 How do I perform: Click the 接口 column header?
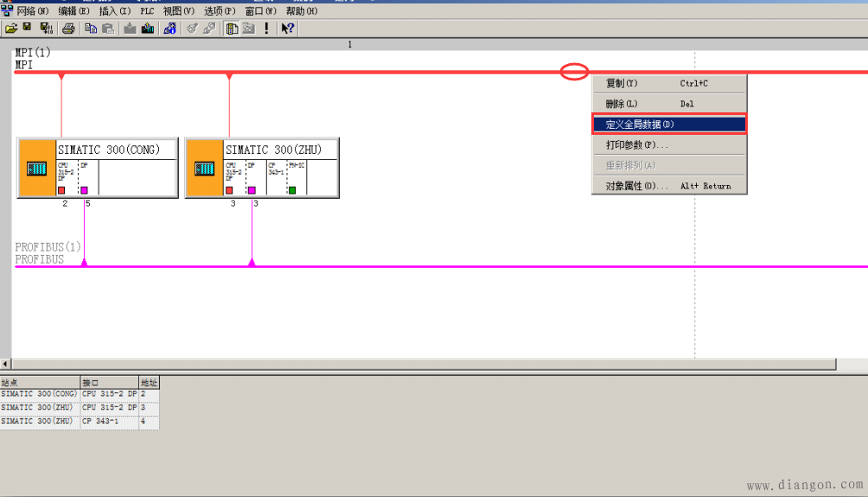pos(110,382)
